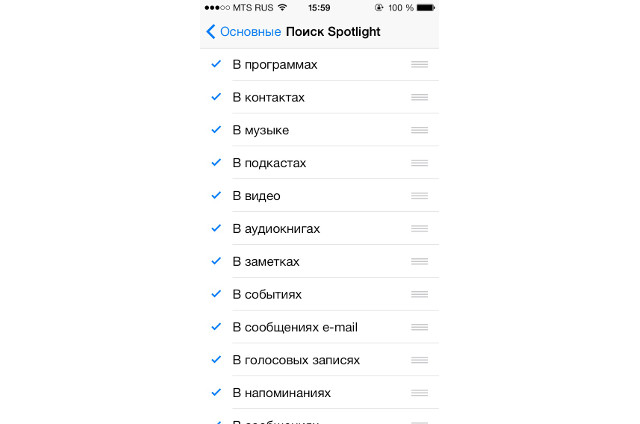The width and height of the screenshot is (640, 424).
Task: Tap the reorder handle for В видео
Action: click(419, 196)
